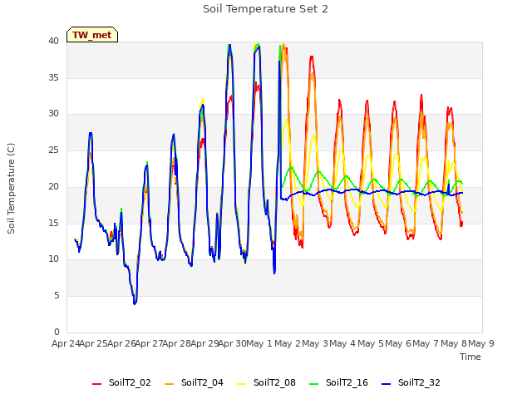The width and height of the screenshot is (532, 399).
Task: Click the SoilT2_02 legend label
Action: click(x=130, y=382)
